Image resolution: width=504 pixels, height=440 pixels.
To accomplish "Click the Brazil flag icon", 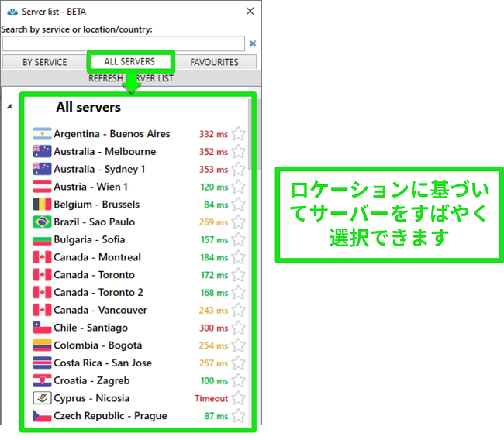I will [42, 222].
